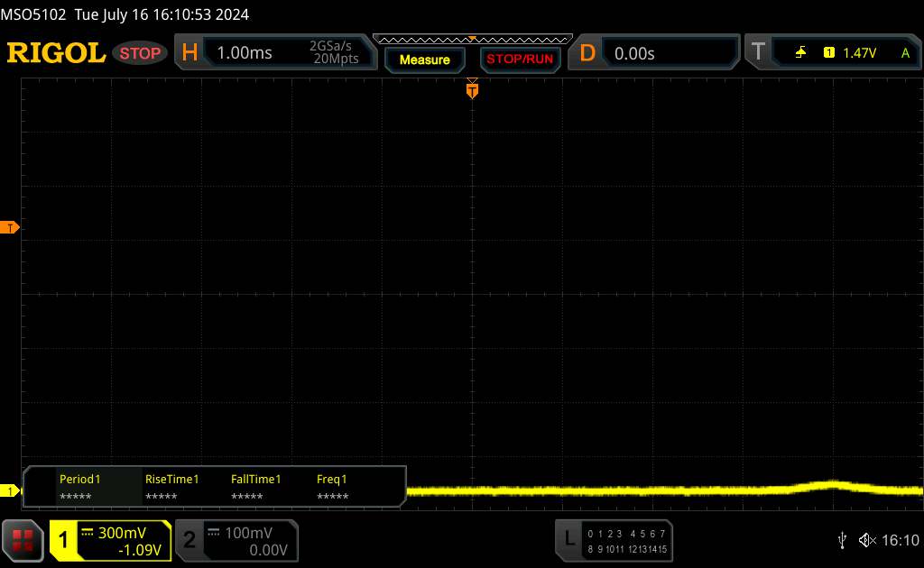Click the 2GSa/s sample rate readout
The height and width of the screenshot is (568, 924).
(x=330, y=46)
